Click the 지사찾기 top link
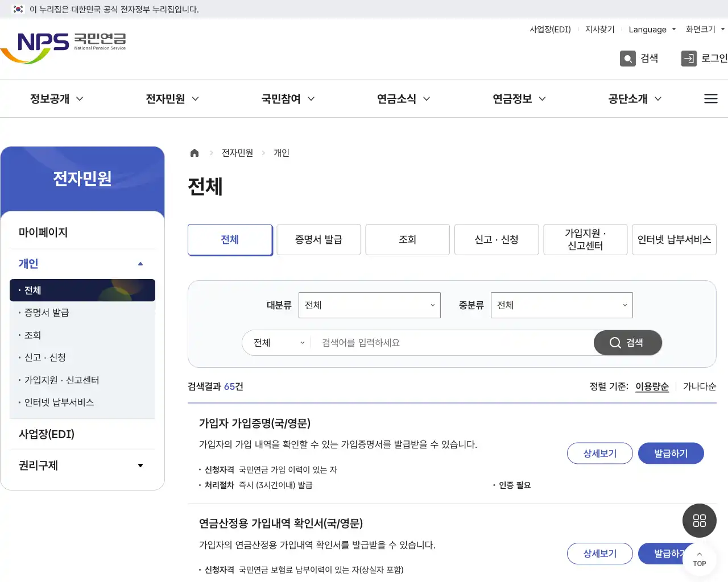The image size is (728, 582). point(600,30)
